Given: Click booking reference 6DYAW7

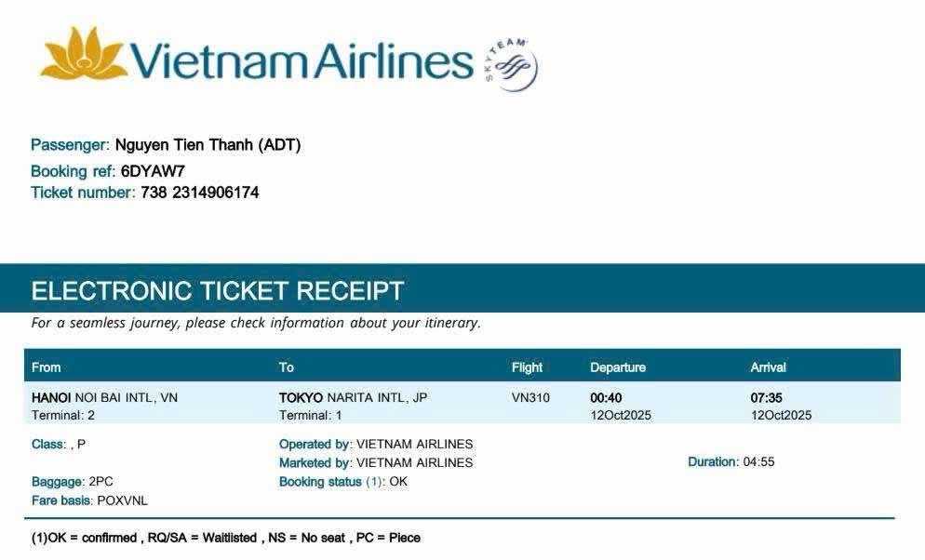Looking at the screenshot, I should tap(153, 171).
